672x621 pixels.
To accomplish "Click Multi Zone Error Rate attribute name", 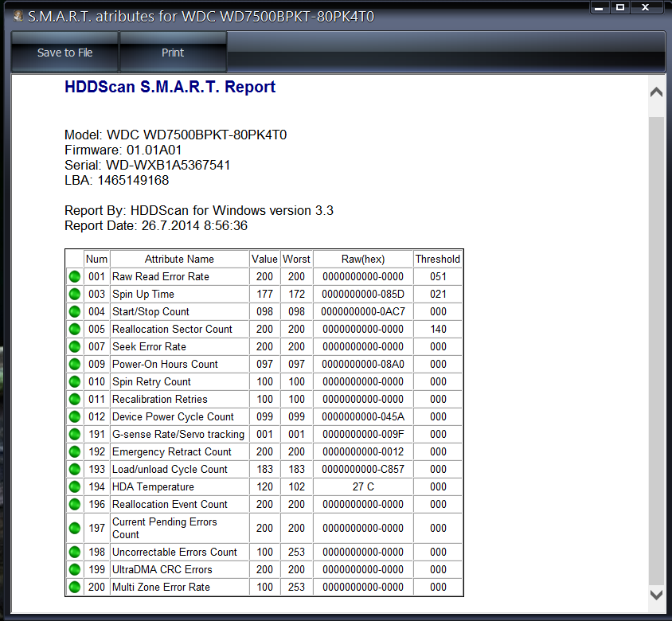I will tap(161, 587).
